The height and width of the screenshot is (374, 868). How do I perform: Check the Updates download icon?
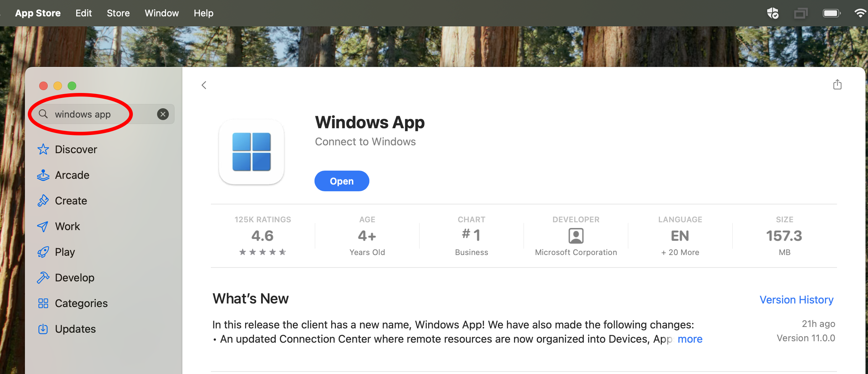point(43,329)
